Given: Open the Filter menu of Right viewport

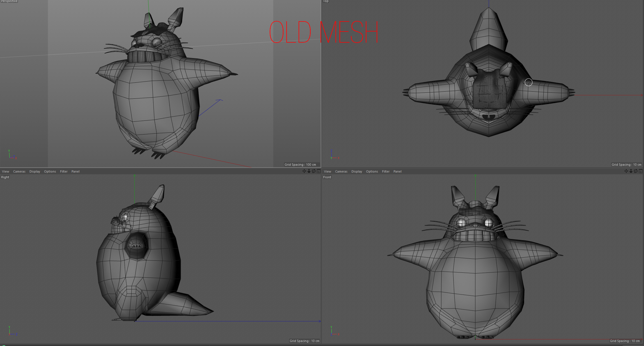Looking at the screenshot, I should 64,171.
